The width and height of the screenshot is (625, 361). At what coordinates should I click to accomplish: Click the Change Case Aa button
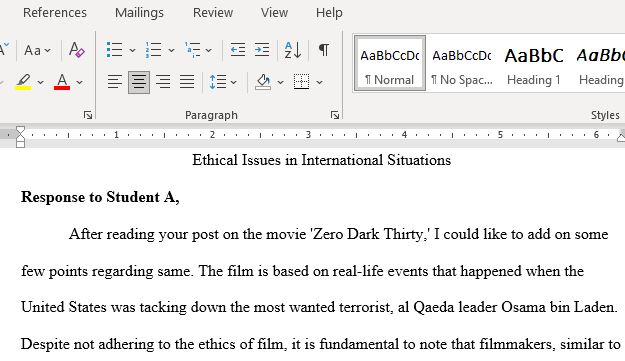coord(33,51)
